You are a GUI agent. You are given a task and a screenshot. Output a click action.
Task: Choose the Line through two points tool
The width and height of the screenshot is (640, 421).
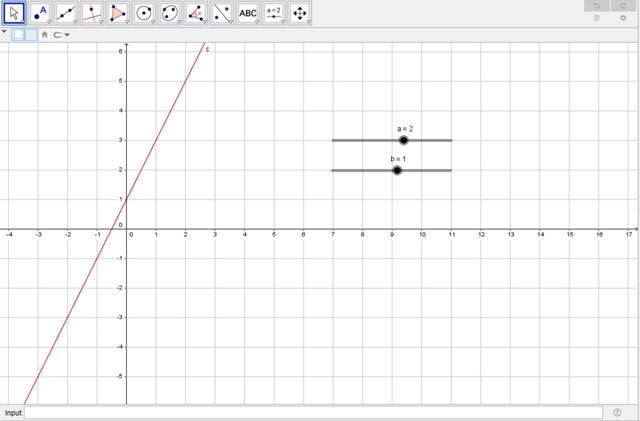point(66,13)
